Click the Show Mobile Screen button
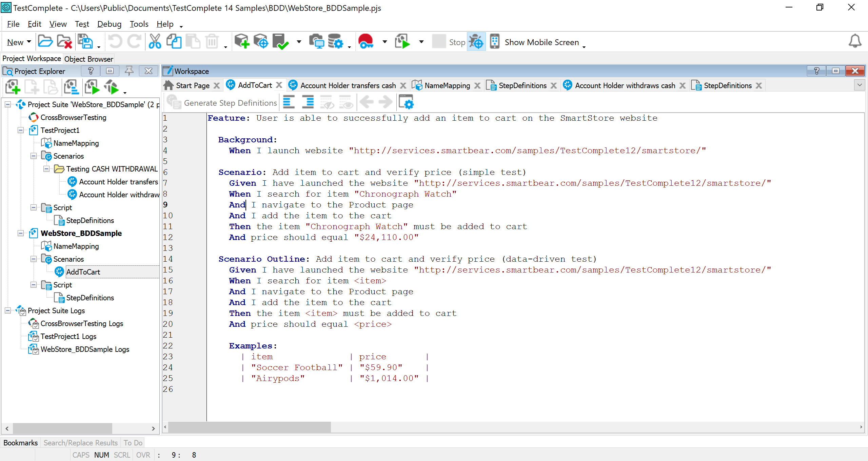This screenshot has height=461, width=868. tap(541, 42)
